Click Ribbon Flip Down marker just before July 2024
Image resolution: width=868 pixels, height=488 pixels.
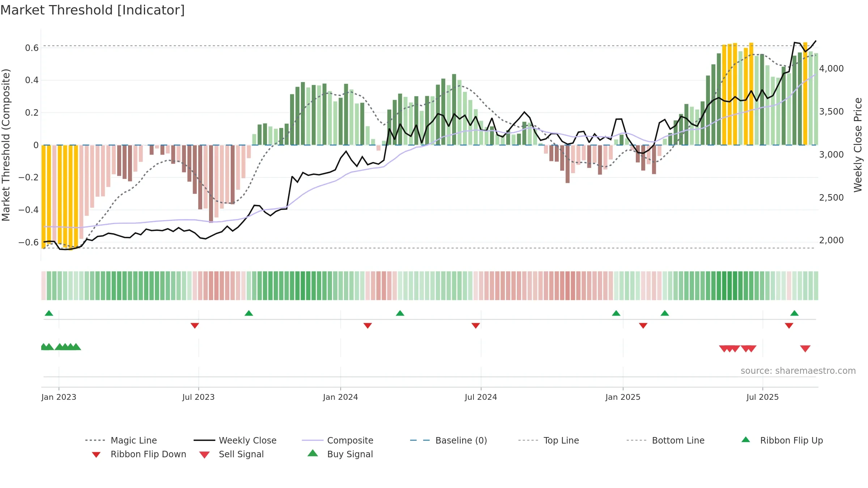pos(476,326)
